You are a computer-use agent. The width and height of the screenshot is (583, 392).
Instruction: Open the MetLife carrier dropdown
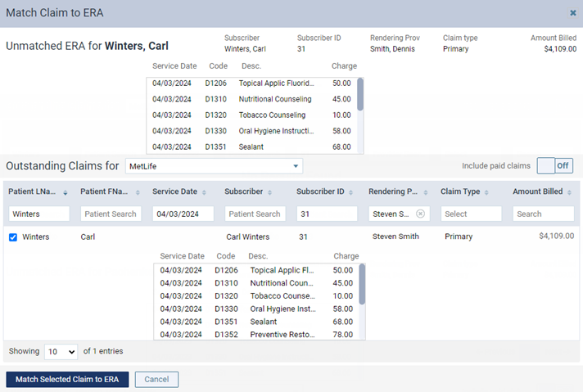(x=214, y=166)
